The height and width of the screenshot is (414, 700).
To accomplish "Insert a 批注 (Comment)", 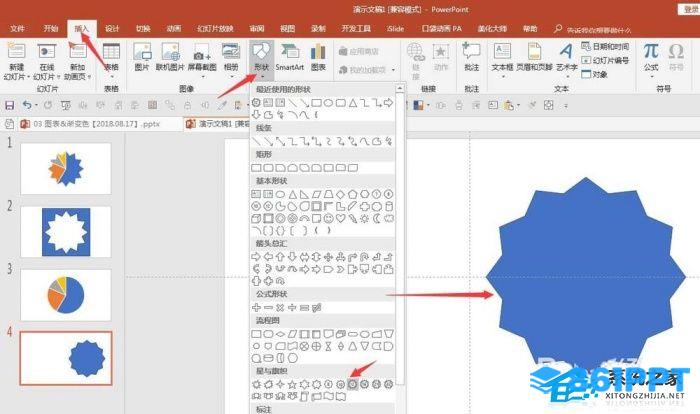I will [x=471, y=58].
